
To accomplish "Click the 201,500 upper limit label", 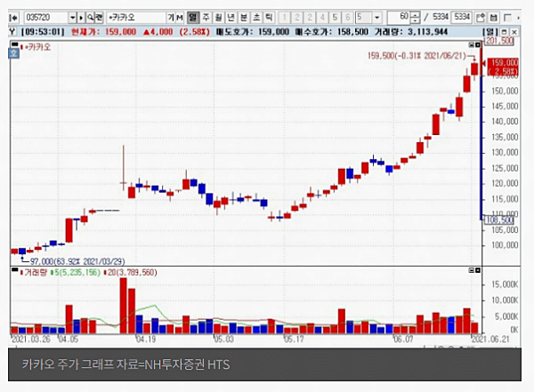I will tap(499, 41).
